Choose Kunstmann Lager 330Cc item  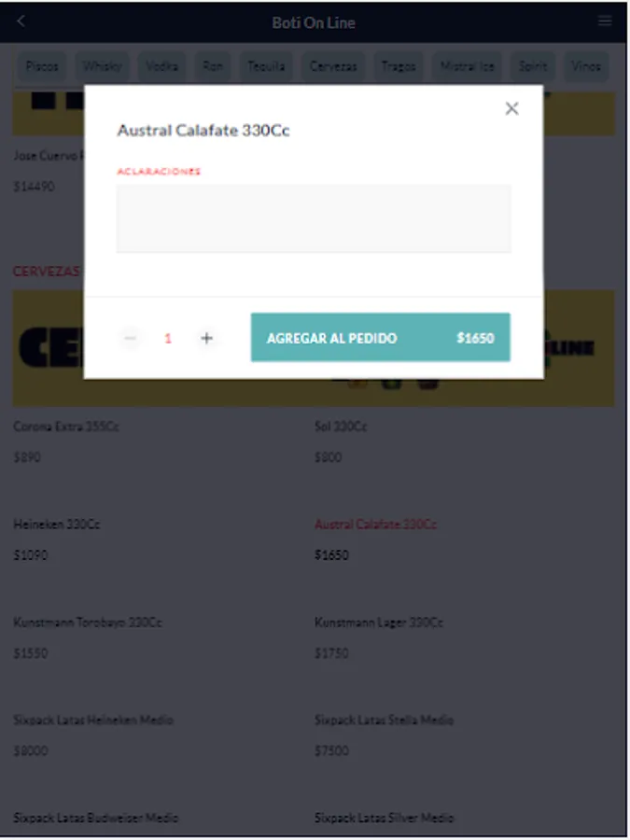(379, 623)
